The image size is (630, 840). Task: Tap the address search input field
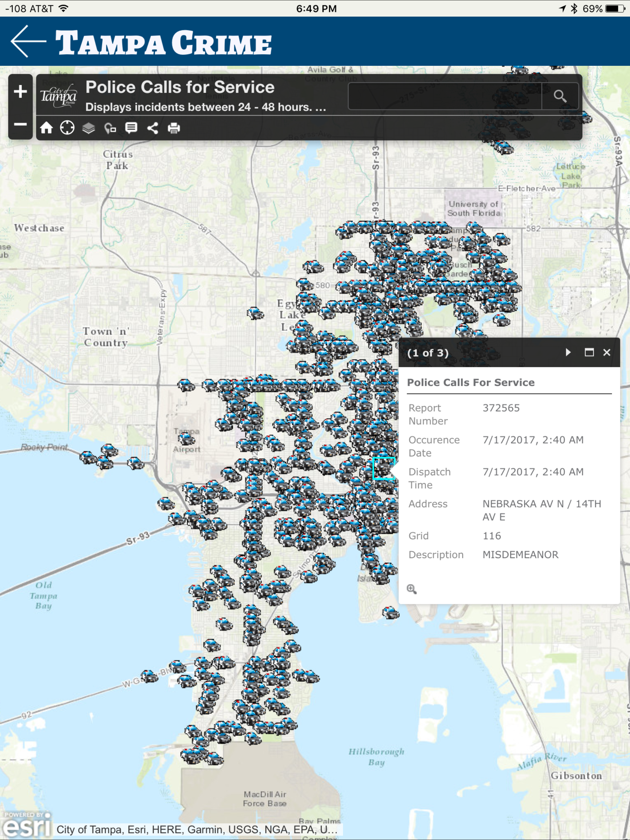(x=445, y=97)
